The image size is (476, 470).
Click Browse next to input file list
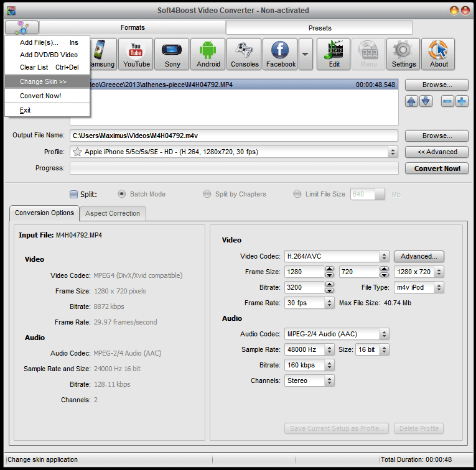tap(437, 85)
